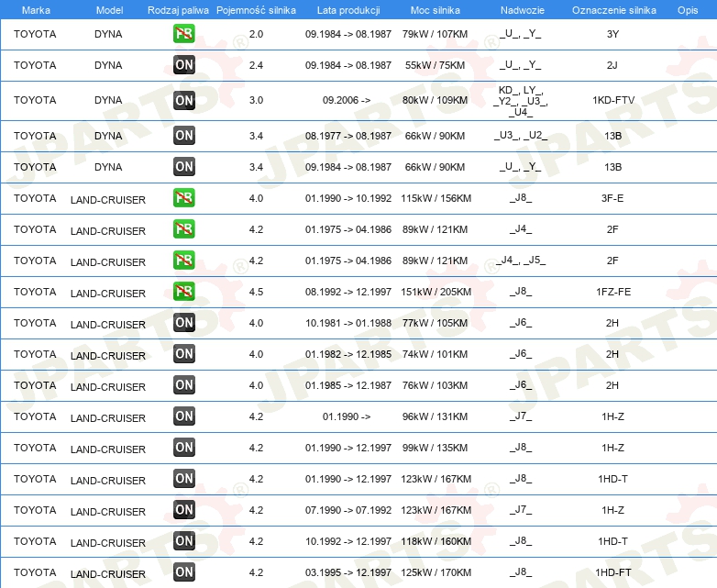717x588 pixels.
Task: Click the Moc silnika column header
Action: (x=436, y=10)
